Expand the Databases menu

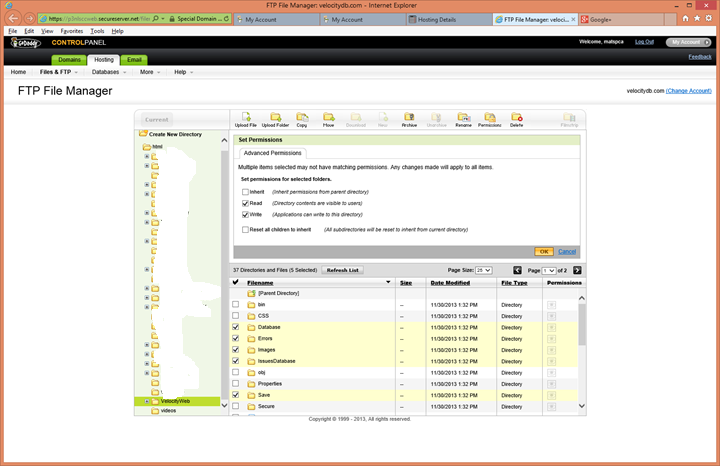point(108,72)
